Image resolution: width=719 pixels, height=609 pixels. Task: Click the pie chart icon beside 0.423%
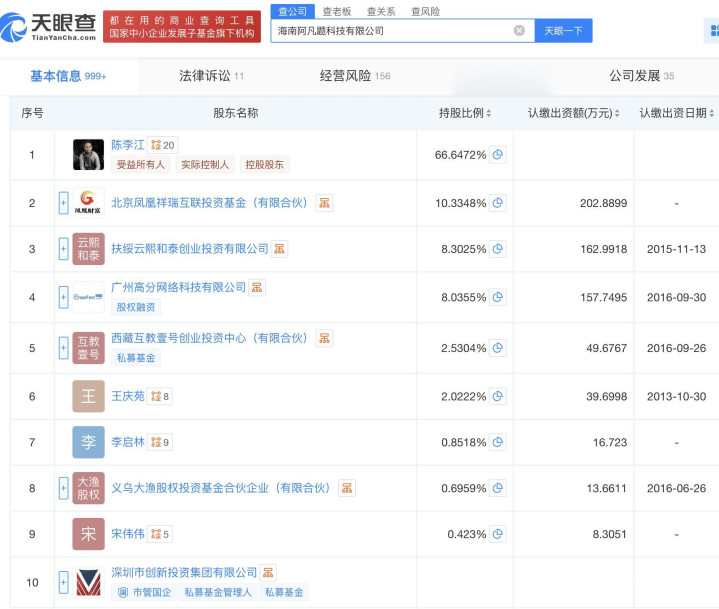tap(497, 534)
